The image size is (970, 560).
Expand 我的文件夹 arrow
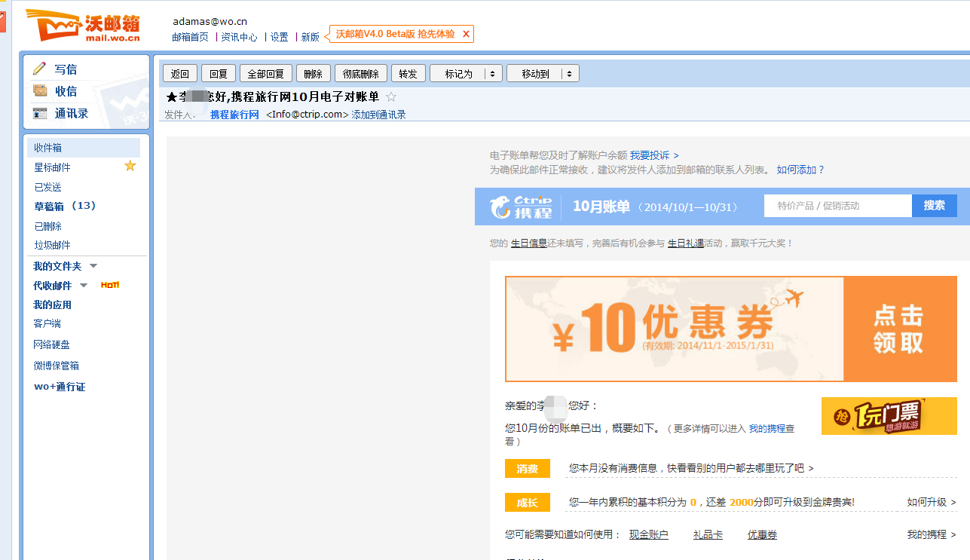[93, 265]
